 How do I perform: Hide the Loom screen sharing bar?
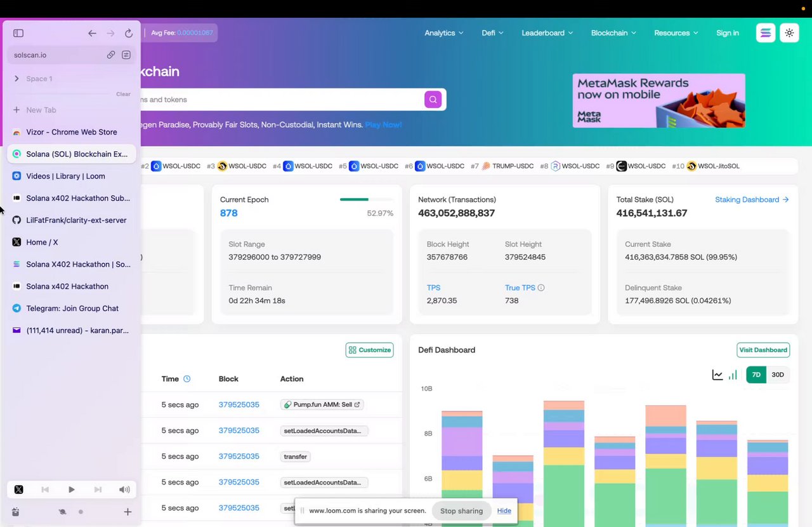504,510
